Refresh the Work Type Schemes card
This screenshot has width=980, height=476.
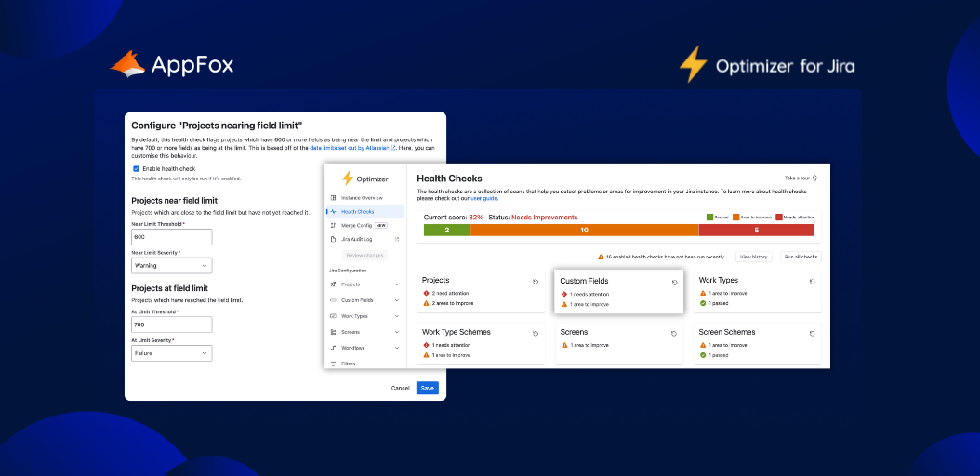point(535,333)
